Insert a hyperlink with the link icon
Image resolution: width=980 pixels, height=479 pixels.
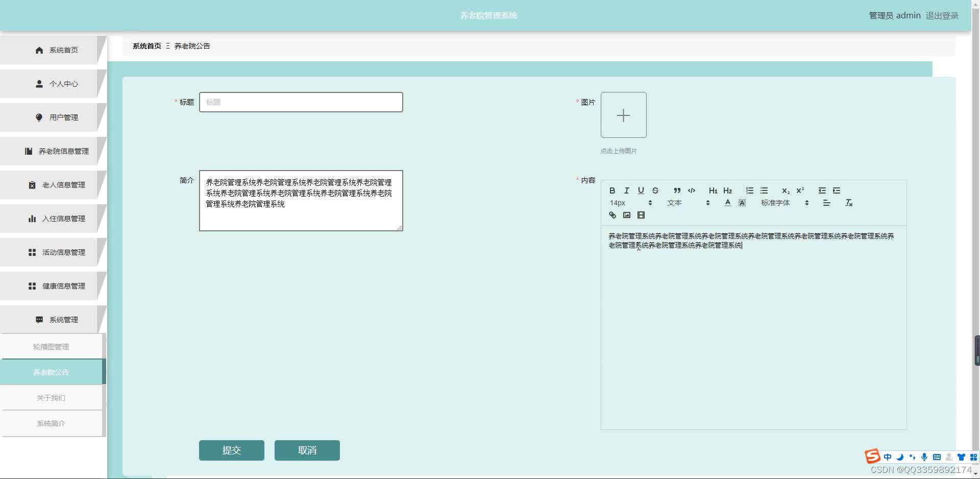pyautogui.click(x=612, y=215)
